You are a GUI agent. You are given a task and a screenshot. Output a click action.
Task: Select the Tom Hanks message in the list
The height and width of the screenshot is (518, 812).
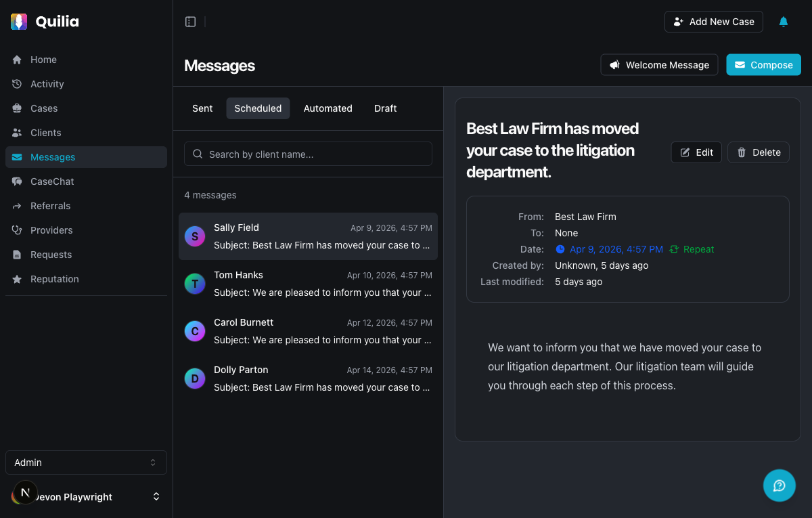pyautogui.click(x=308, y=283)
